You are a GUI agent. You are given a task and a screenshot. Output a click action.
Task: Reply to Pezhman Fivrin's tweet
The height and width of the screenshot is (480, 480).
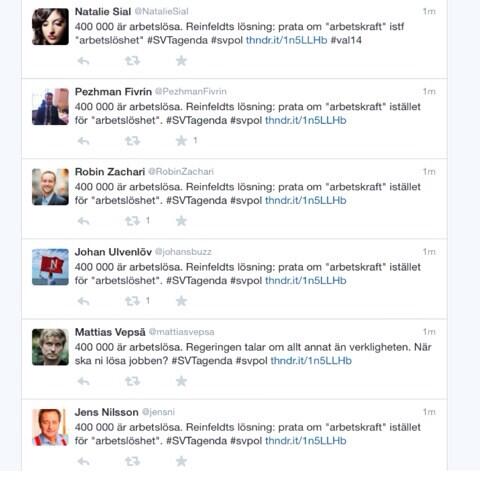tap(83, 141)
